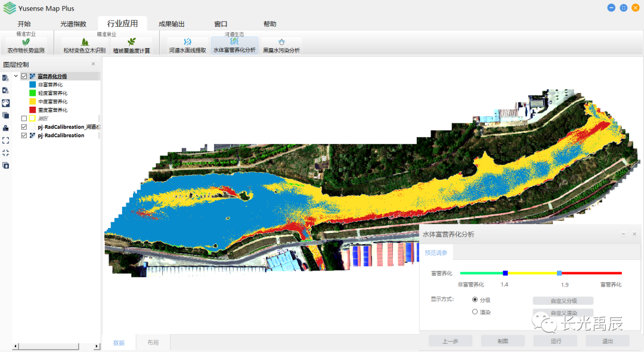The width and height of the screenshot is (644, 352).
Task: Select the 渲染 display mode radio button
Action: pyautogui.click(x=475, y=311)
